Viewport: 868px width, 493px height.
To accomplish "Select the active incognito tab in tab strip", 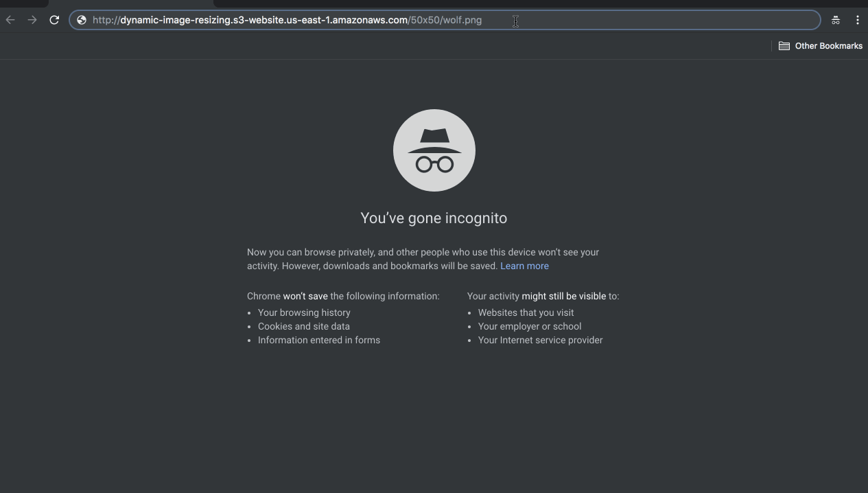I will point(130,3).
